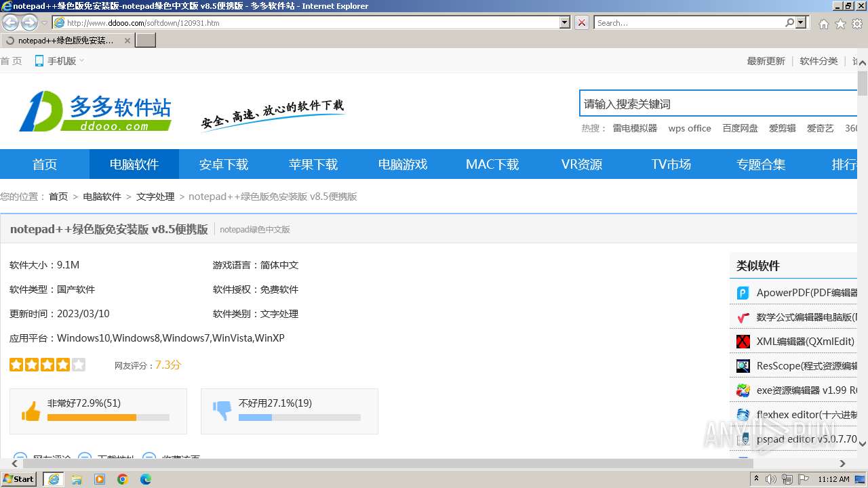Click the ddooo.com site logo

pos(95,111)
